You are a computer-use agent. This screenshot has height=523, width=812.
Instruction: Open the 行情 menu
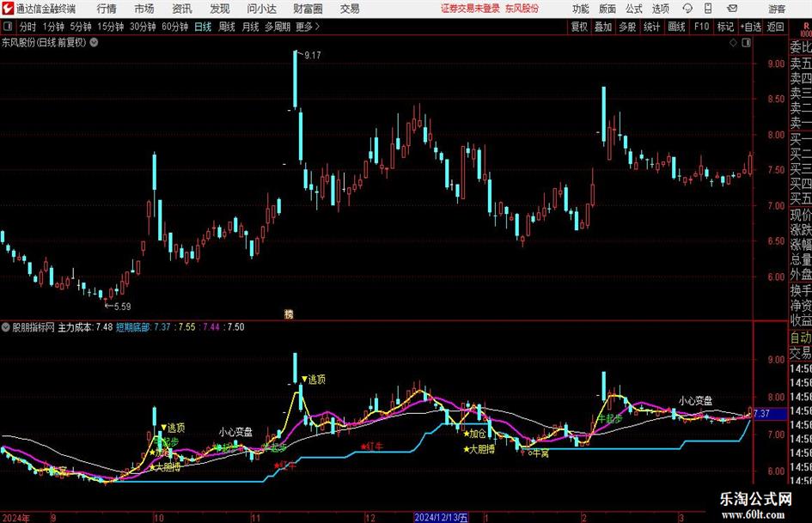point(107,9)
